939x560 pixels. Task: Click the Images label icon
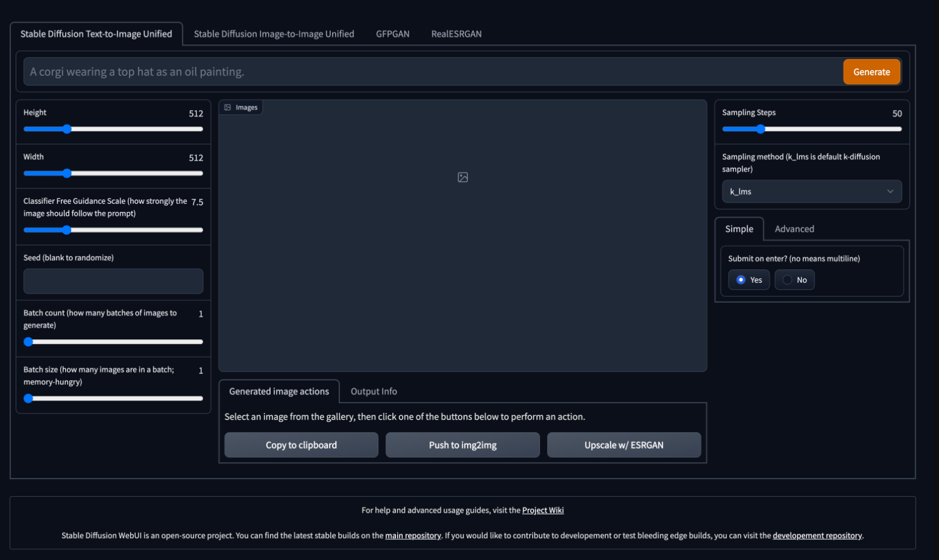[x=227, y=108]
